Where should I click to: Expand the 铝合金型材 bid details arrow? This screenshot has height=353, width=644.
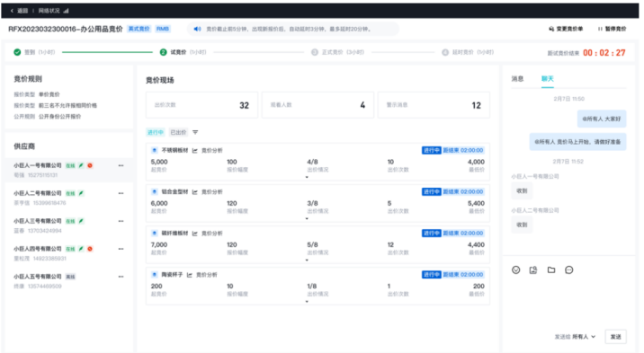(307, 218)
